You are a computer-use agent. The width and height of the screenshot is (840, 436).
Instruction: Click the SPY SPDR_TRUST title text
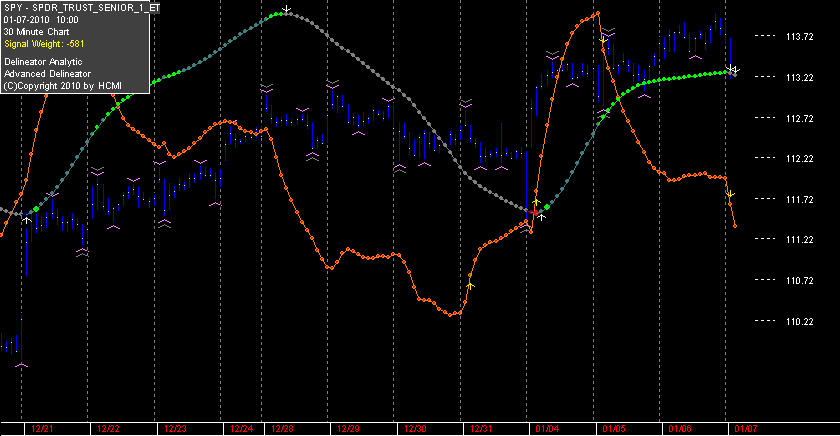[x=81, y=8]
